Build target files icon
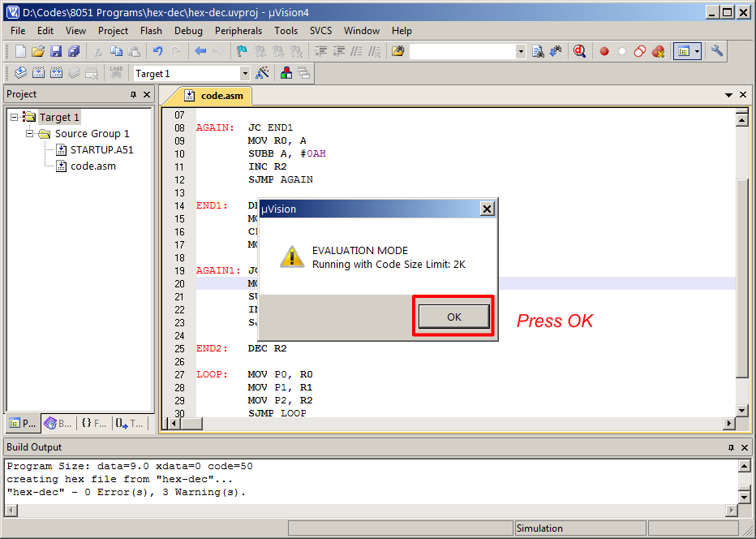Image resolution: width=756 pixels, height=539 pixels. tap(39, 73)
